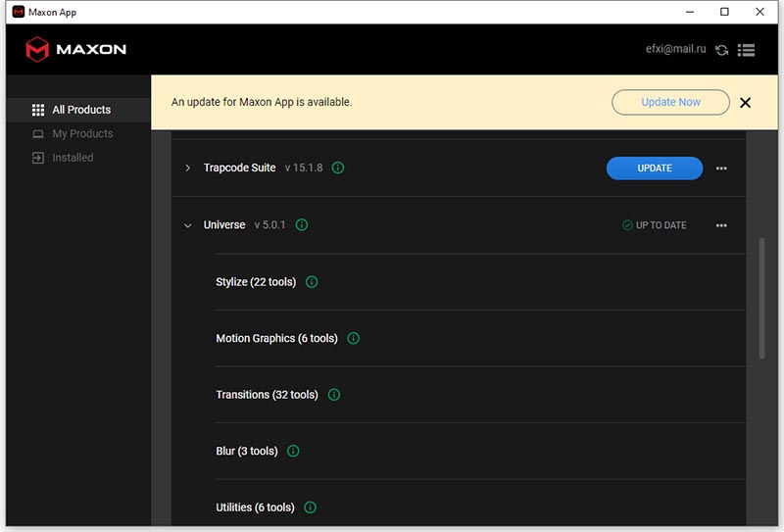The image size is (784, 532).
Task: Open info icon for Stylize (22 tools)
Action: click(x=312, y=282)
